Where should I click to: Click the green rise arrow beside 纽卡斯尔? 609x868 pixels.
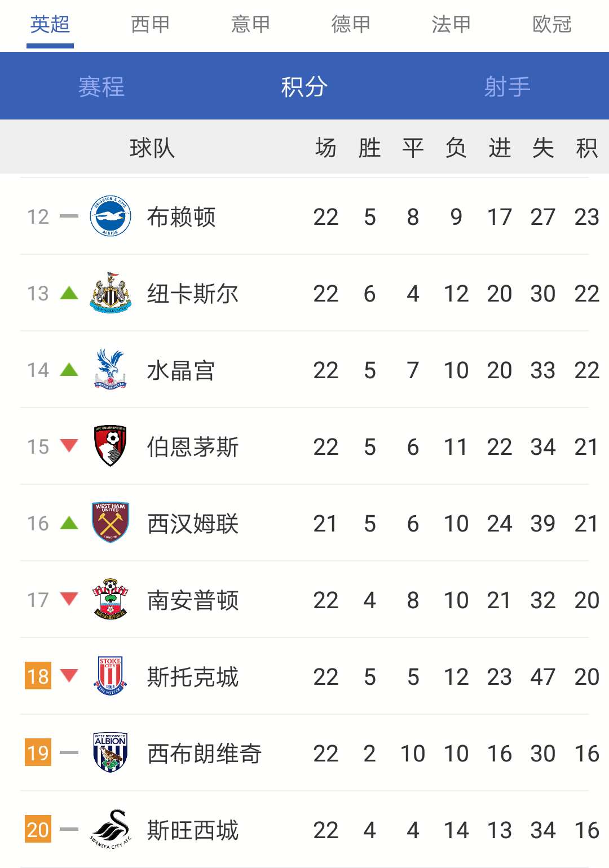click(x=68, y=293)
